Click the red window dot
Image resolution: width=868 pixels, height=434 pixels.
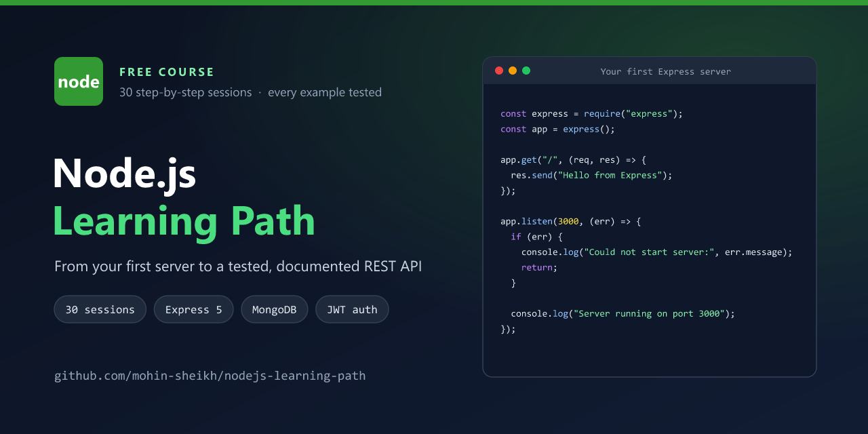click(x=499, y=71)
